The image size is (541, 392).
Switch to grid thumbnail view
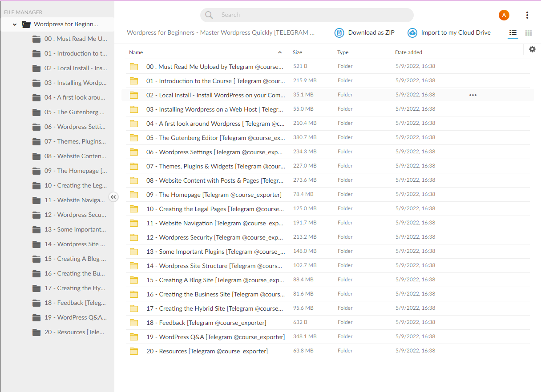[x=529, y=33]
